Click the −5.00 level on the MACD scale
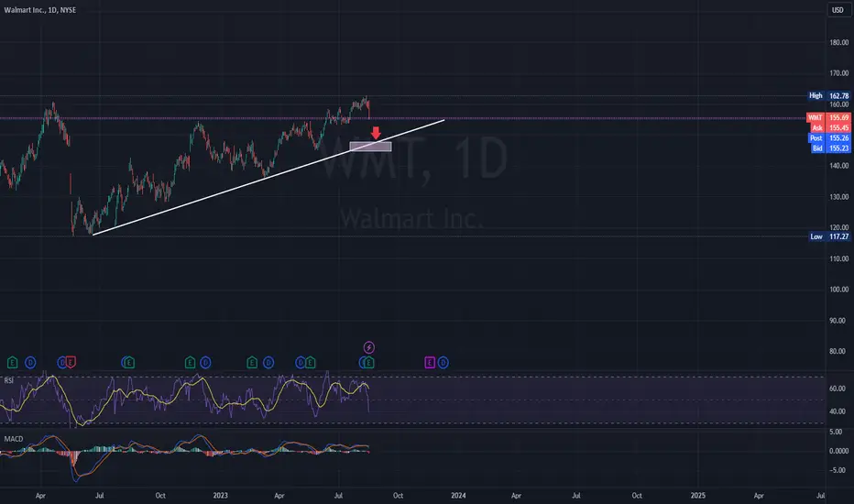This screenshot has height=504, width=854. click(838, 470)
